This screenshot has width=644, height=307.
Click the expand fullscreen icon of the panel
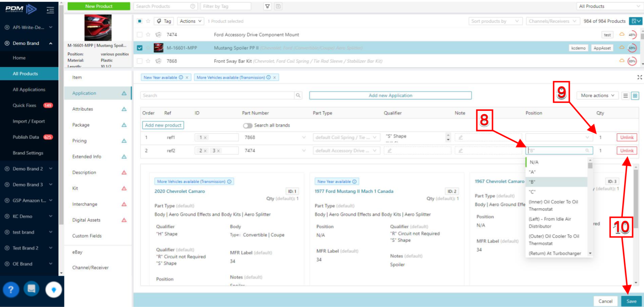640,77
